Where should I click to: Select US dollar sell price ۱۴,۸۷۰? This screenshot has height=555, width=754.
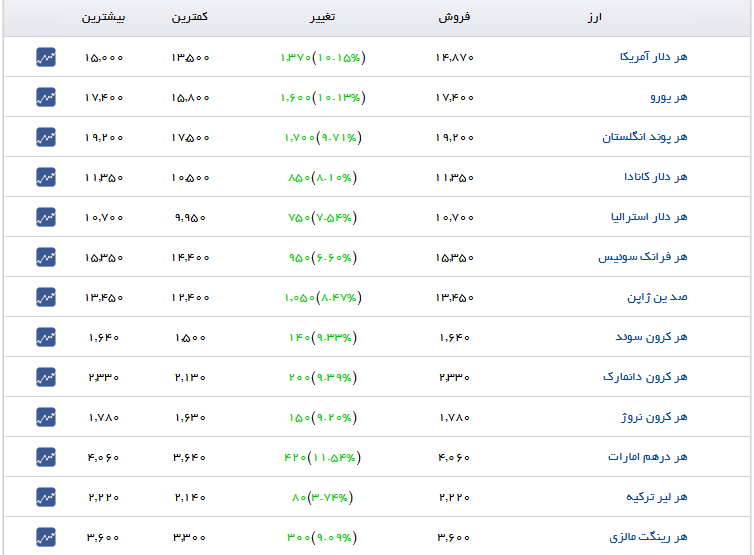point(454,58)
